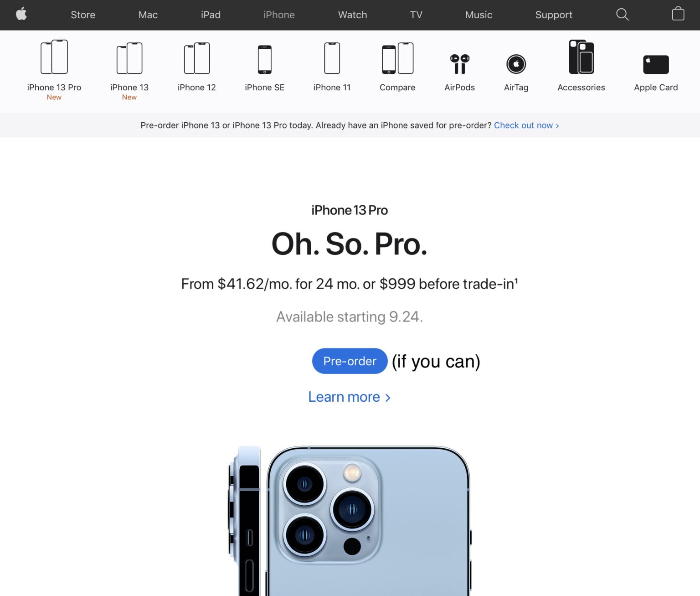Open the Support menu item
Screen dimensions: 700x596
point(554,15)
